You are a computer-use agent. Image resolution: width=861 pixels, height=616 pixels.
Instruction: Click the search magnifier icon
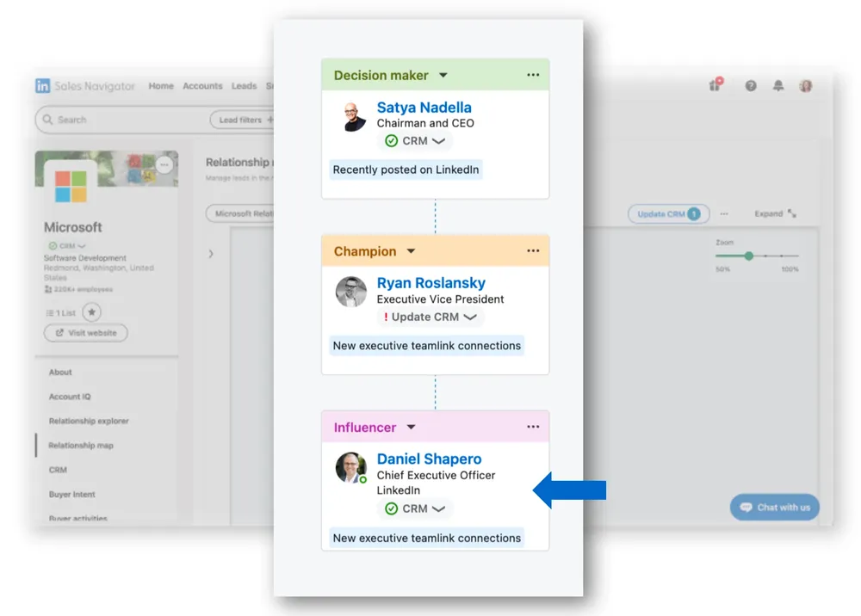pyautogui.click(x=47, y=120)
